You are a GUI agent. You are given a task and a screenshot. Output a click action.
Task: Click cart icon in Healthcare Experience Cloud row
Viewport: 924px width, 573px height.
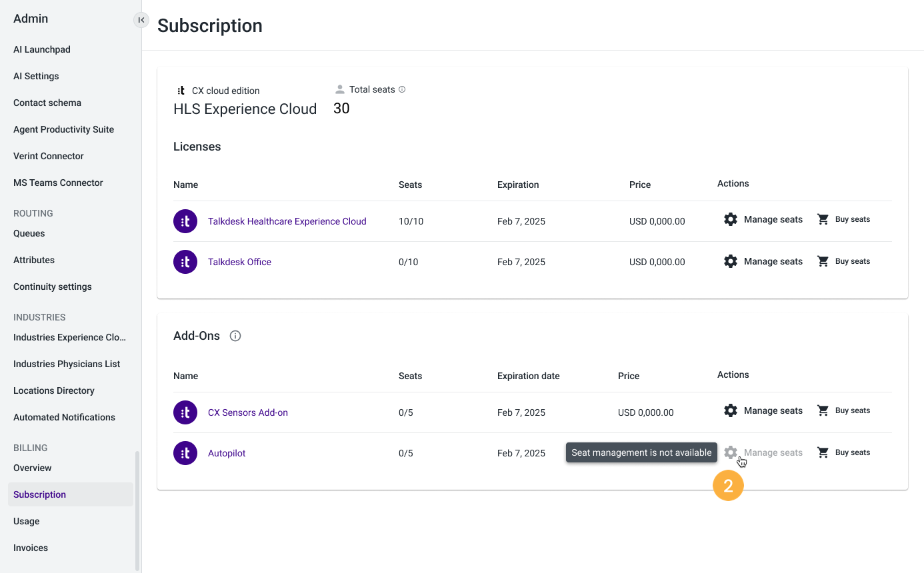(823, 219)
